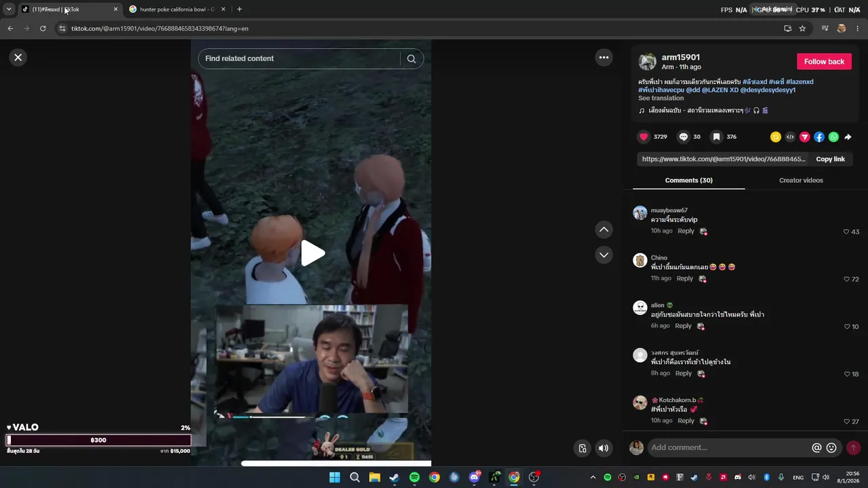Viewport: 868px width, 488px height.
Task: Click the Chrome address bar URL
Action: coord(160,28)
